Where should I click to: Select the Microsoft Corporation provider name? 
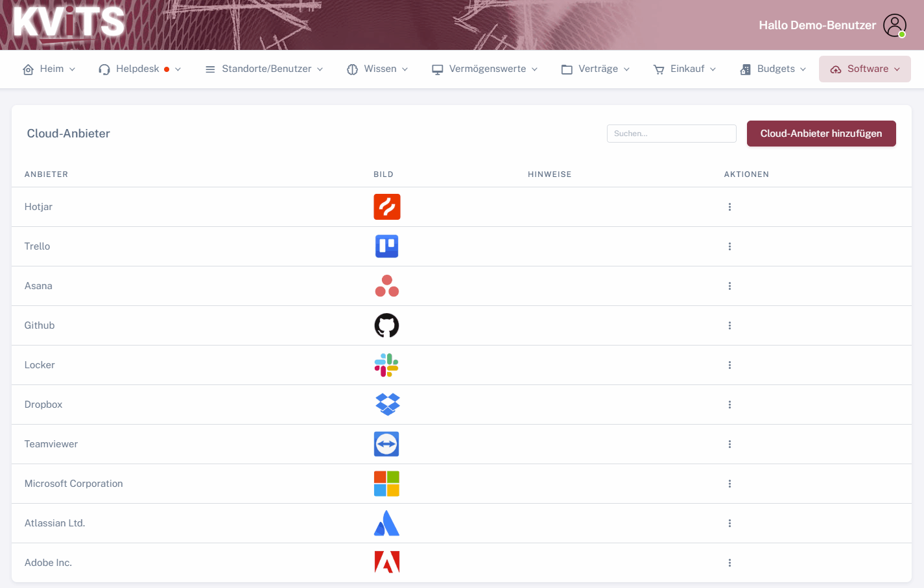pos(73,484)
